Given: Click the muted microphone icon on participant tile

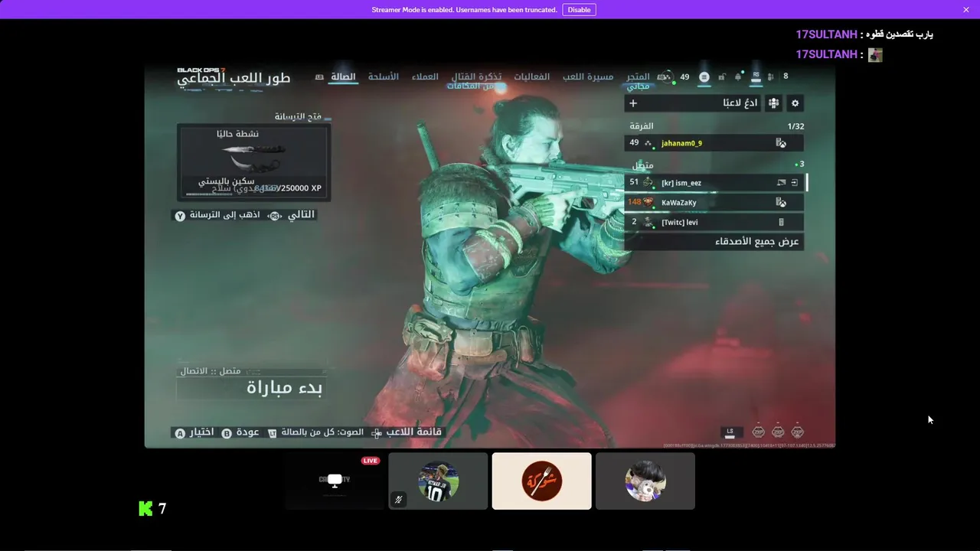Looking at the screenshot, I should click(398, 500).
